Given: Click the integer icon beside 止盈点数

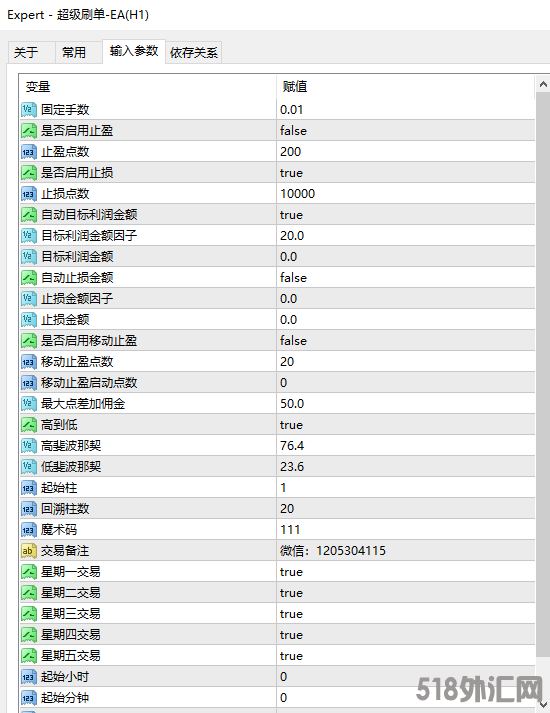Looking at the screenshot, I should (x=29, y=152).
